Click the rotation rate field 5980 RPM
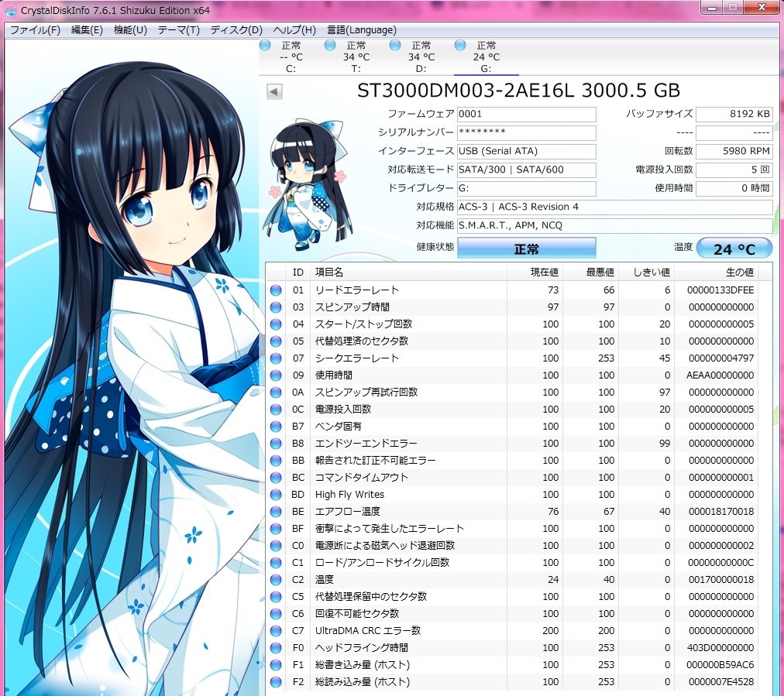Viewport: 784px width, 696px height. click(734, 151)
